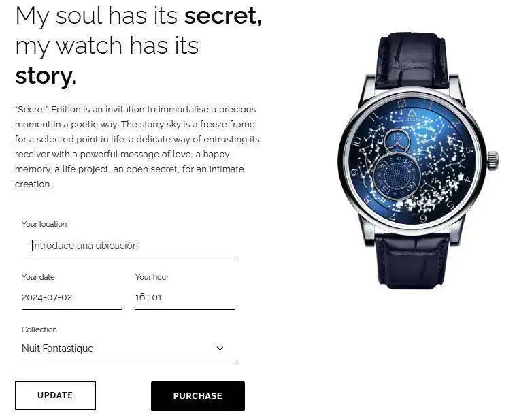517x420 pixels.
Task: Click the 'Collection' label above the dropdown
Action: [x=39, y=329]
